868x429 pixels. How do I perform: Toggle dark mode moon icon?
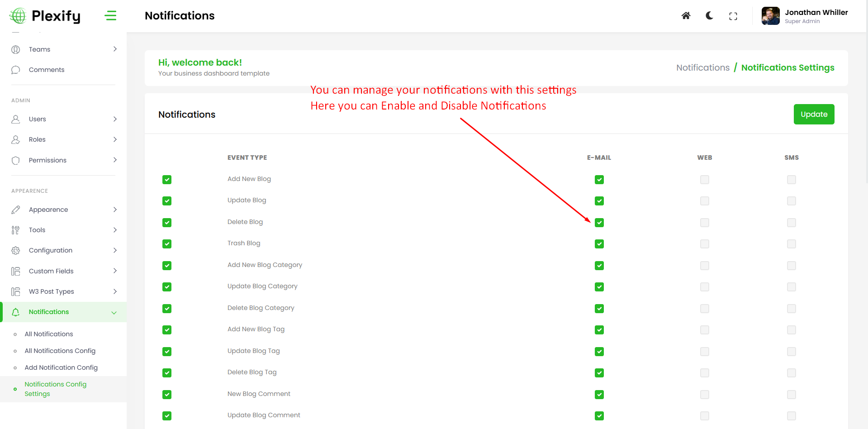pos(709,16)
